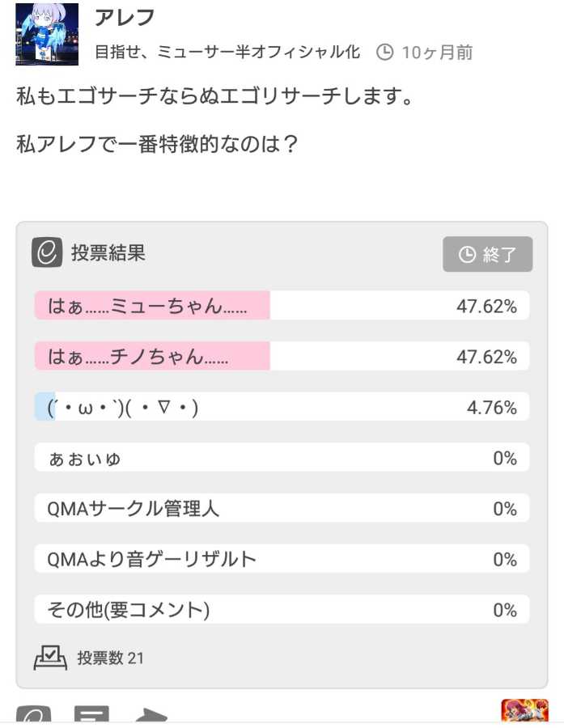Choose QMAサークル管理人 option

pos(281,508)
